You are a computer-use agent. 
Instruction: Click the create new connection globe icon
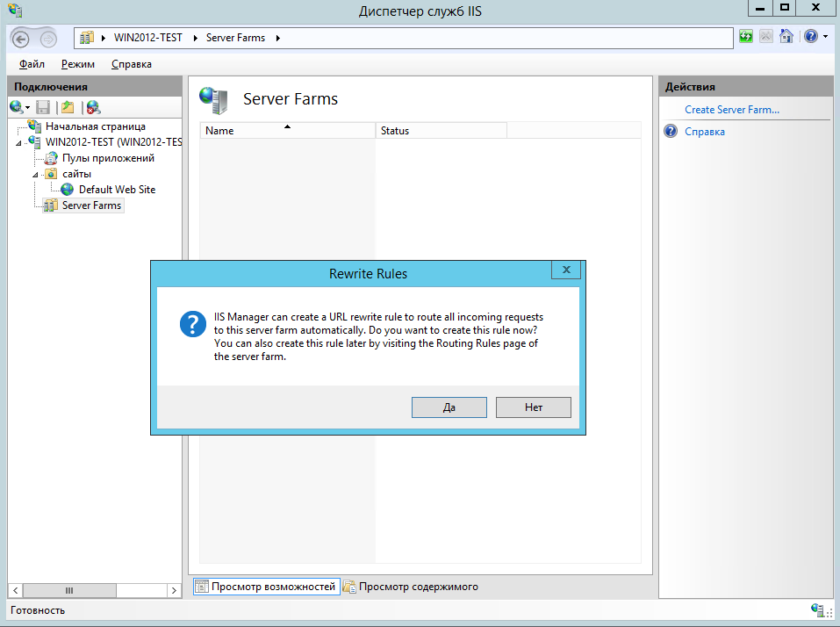(17, 107)
